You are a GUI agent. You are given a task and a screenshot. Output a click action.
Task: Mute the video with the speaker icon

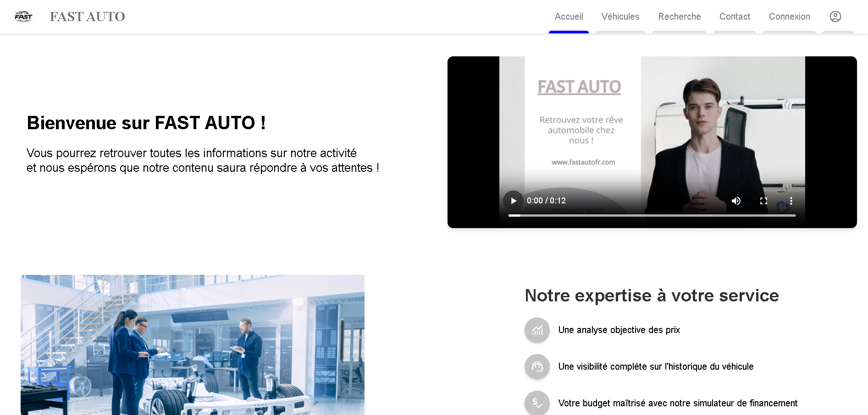(736, 201)
